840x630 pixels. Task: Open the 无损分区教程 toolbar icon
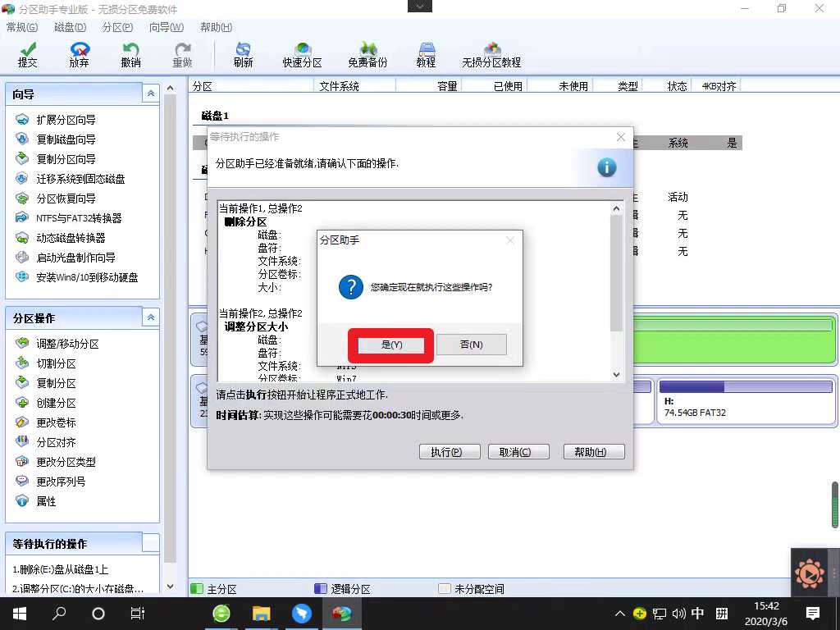point(491,54)
